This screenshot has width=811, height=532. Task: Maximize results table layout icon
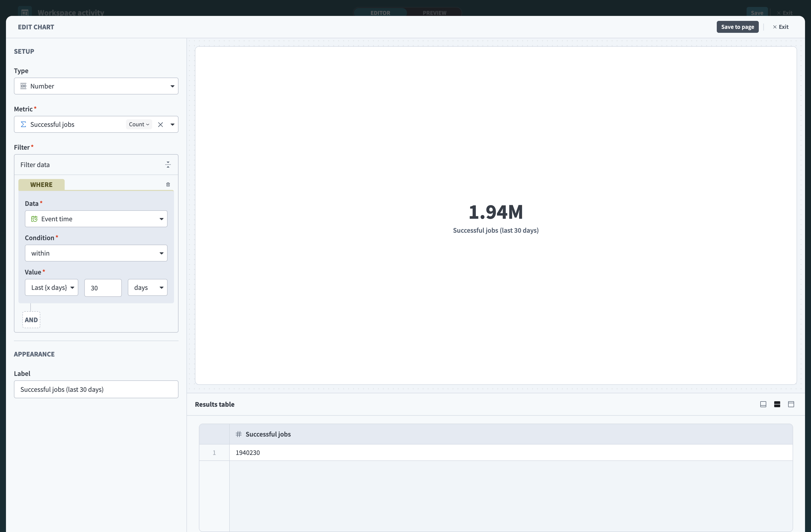pyautogui.click(x=791, y=404)
